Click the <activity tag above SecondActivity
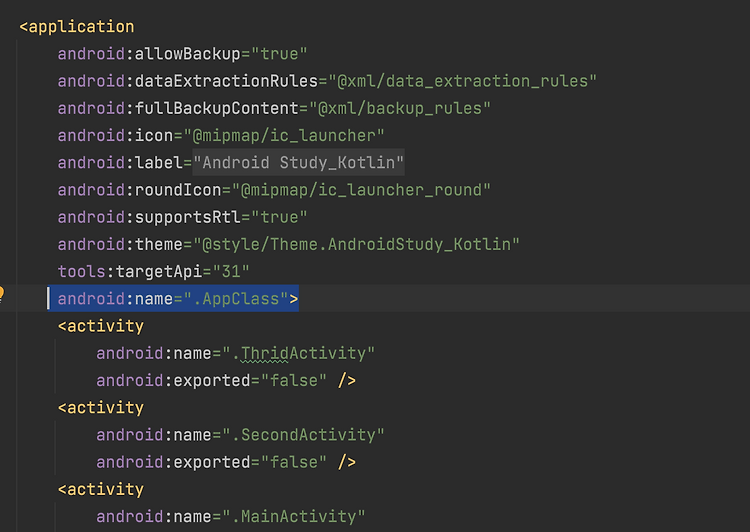 pos(100,408)
